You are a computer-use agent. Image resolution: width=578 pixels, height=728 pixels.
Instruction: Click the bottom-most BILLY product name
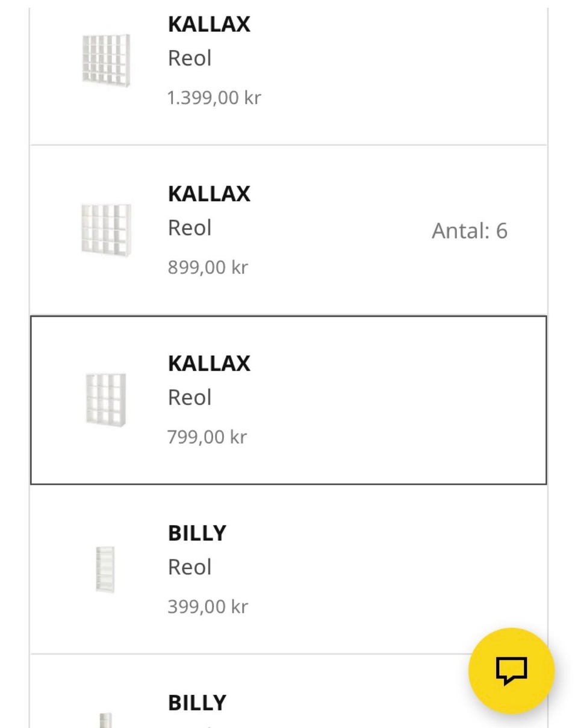tap(197, 703)
